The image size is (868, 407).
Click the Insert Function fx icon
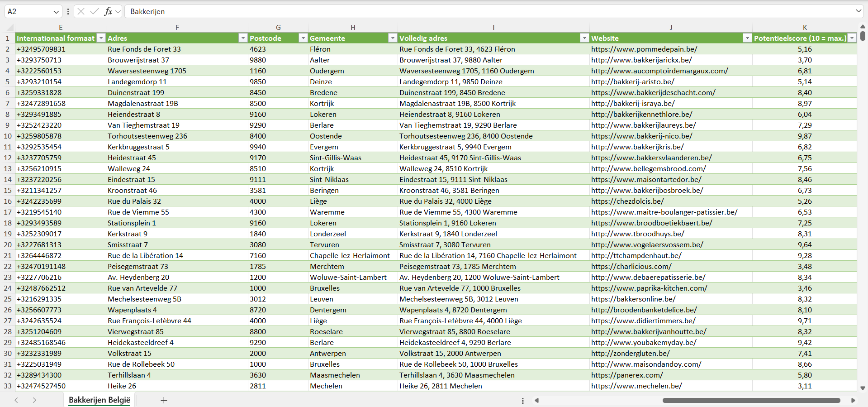(108, 11)
